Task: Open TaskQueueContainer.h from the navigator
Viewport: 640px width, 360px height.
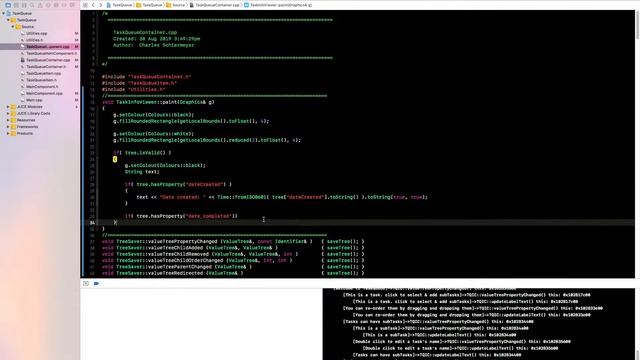Action: [46, 67]
